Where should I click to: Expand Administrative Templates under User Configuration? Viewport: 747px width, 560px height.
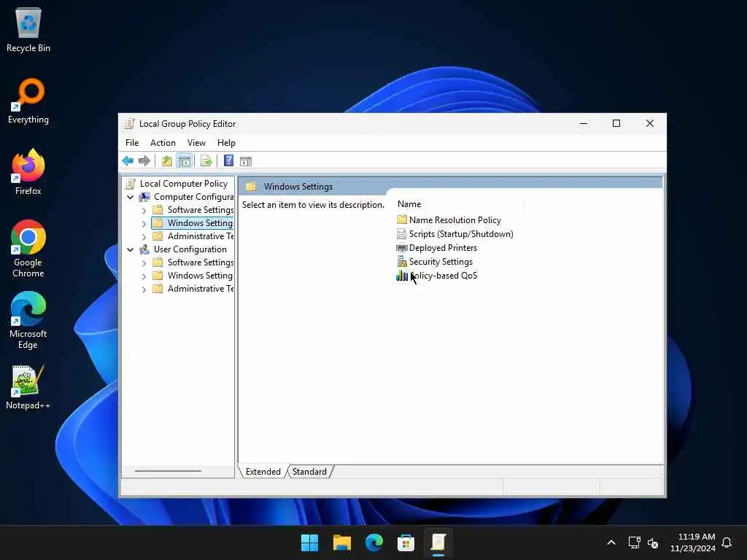144,289
